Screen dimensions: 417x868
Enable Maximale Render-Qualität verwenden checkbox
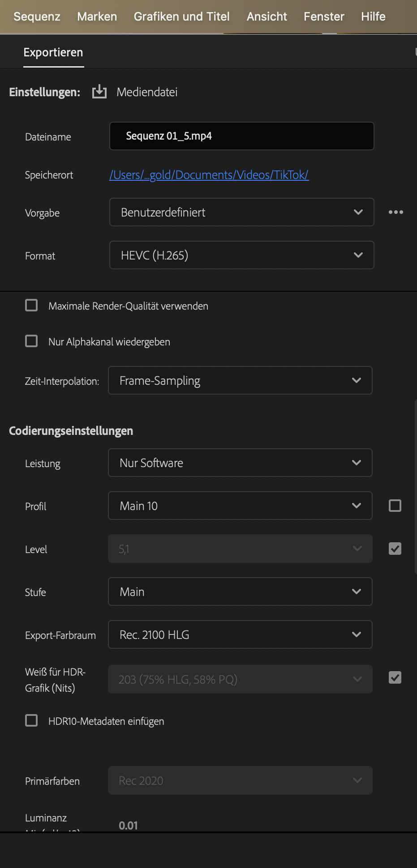click(x=31, y=306)
